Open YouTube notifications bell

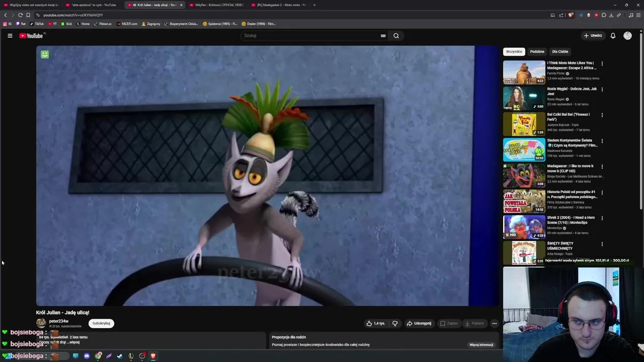(x=613, y=36)
